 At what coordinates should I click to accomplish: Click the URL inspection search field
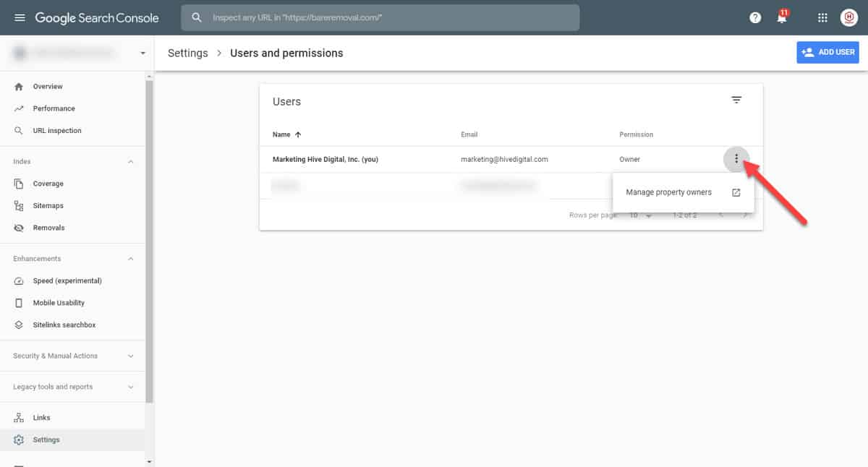point(380,17)
